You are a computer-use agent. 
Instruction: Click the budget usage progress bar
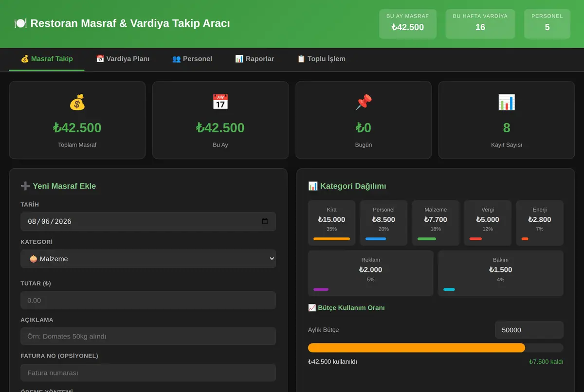click(x=436, y=348)
